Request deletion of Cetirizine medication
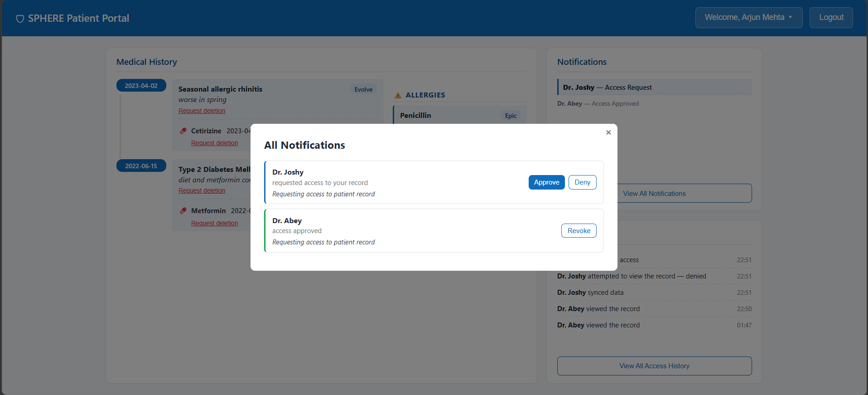 click(x=214, y=143)
